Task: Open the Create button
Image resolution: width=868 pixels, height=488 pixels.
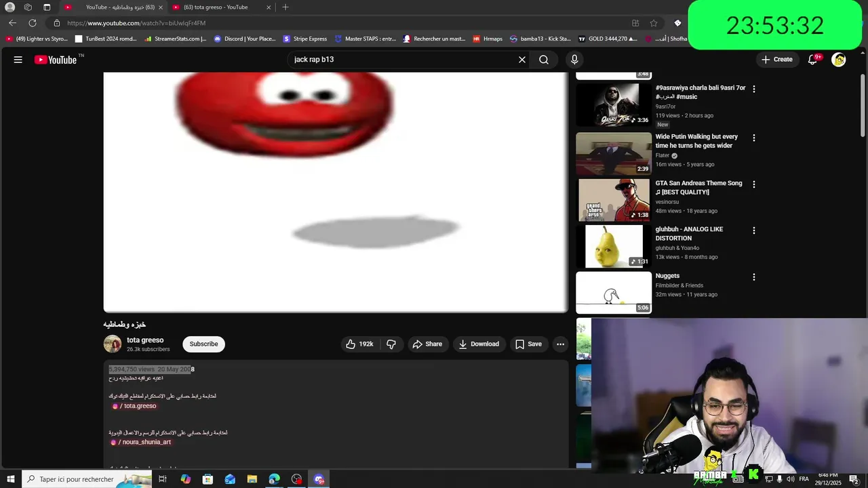Action: coord(777,60)
